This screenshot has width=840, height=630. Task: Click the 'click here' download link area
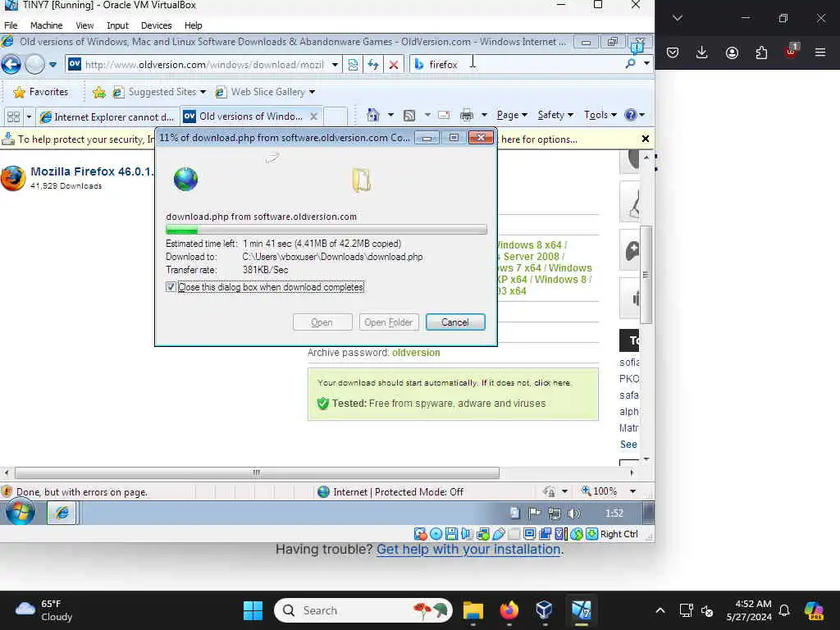point(552,382)
